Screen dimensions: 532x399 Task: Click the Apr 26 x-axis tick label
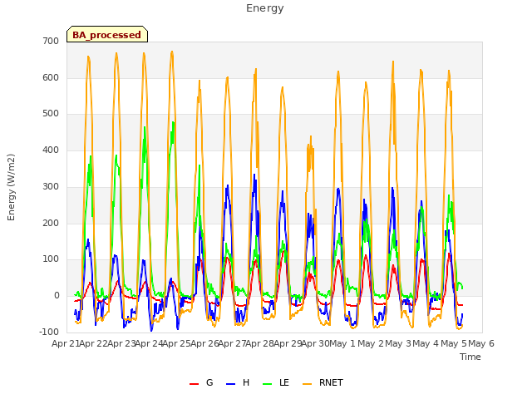[x=204, y=343]
